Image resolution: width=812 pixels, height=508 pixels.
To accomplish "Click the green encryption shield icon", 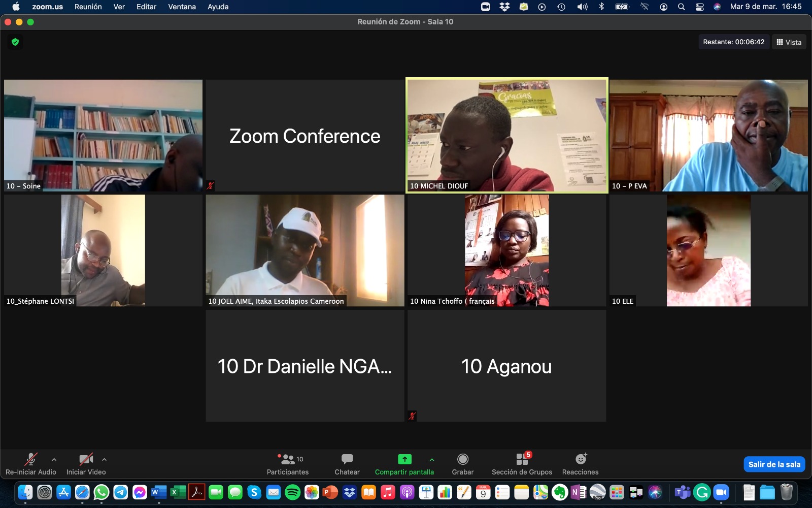I will [15, 42].
